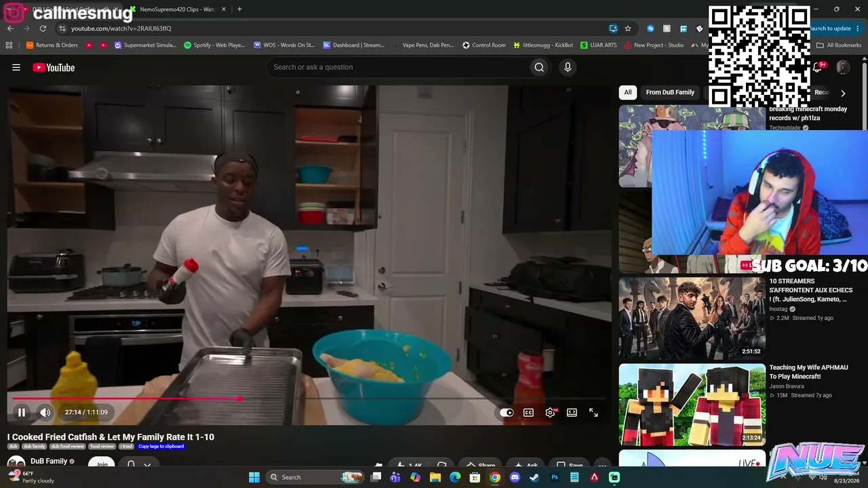Open LUAR ARTS bookmark
The height and width of the screenshot is (488, 868).
point(599,45)
